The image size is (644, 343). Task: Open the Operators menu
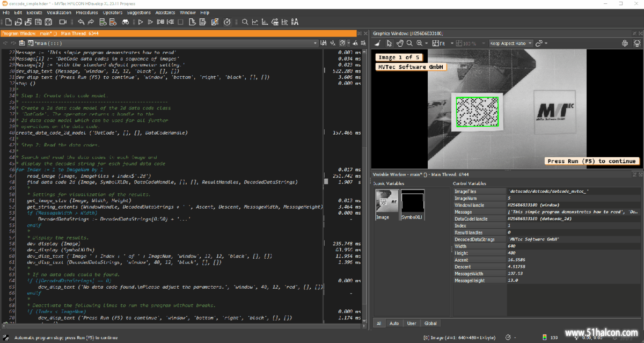point(112,12)
